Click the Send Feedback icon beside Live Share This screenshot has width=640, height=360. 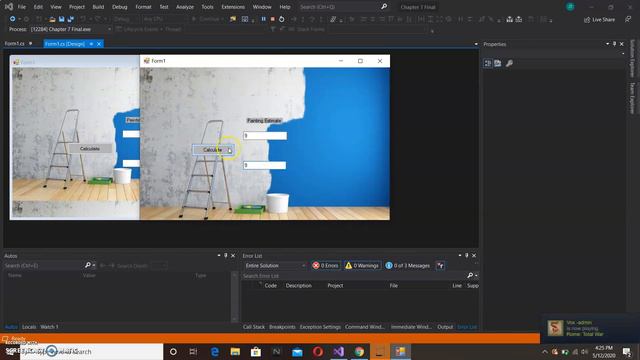[x=628, y=19]
